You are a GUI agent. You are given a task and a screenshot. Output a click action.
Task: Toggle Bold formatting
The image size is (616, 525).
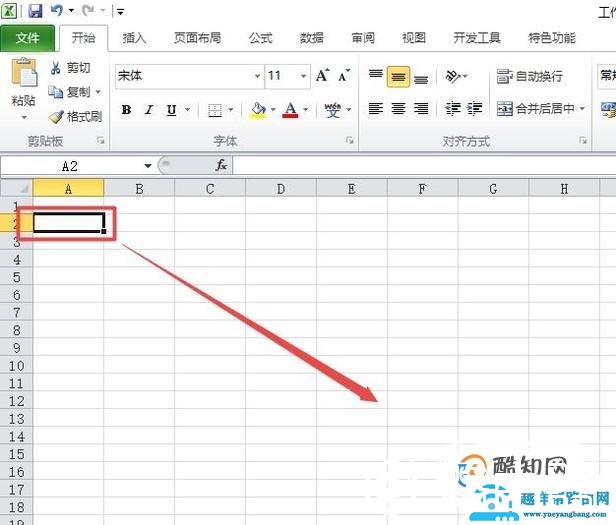tap(126, 110)
